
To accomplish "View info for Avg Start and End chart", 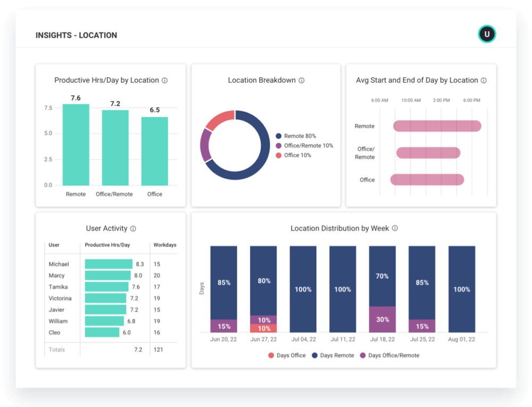I will coord(483,80).
